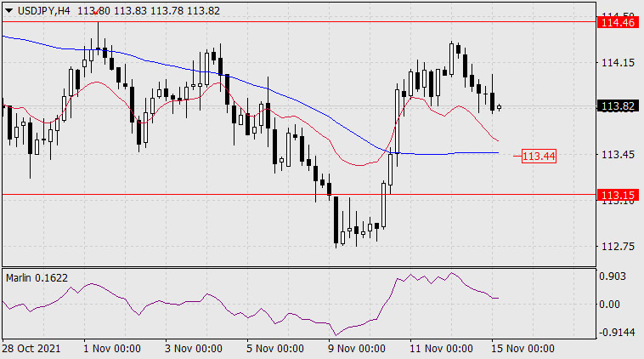Select the latest candlestick at 113.82

tap(499, 107)
